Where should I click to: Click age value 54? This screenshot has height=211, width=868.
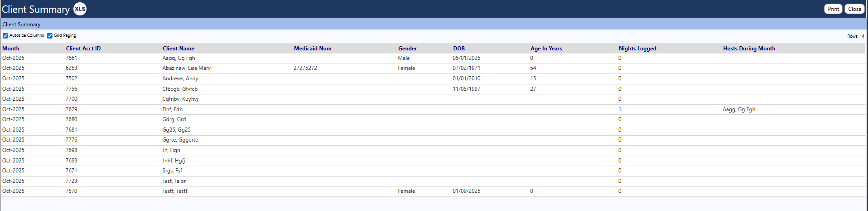click(x=533, y=68)
